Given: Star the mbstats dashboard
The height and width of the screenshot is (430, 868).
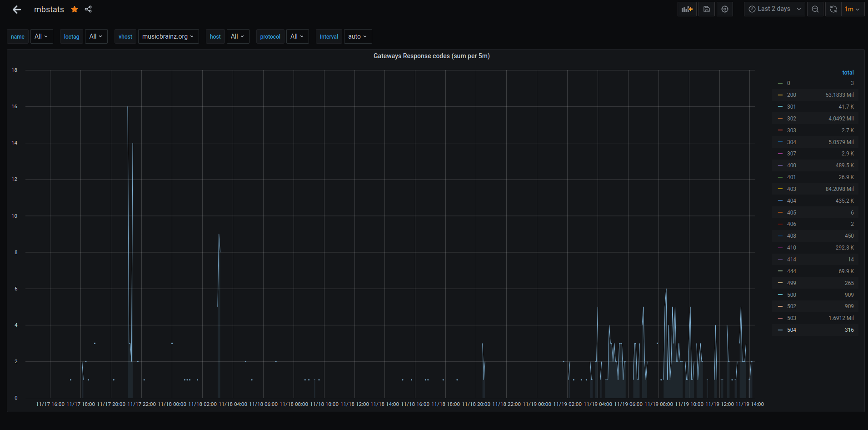Looking at the screenshot, I should pyautogui.click(x=75, y=9).
